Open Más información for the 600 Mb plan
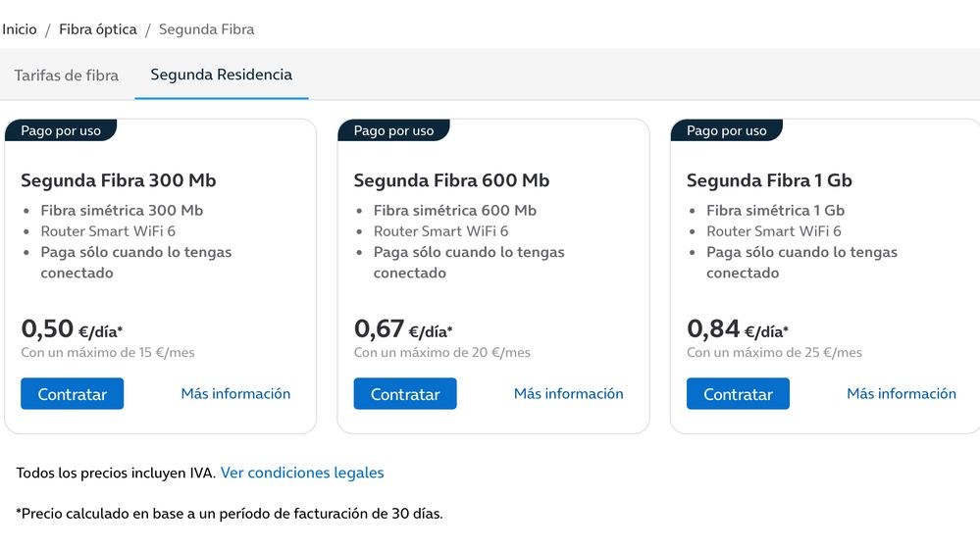 [568, 394]
